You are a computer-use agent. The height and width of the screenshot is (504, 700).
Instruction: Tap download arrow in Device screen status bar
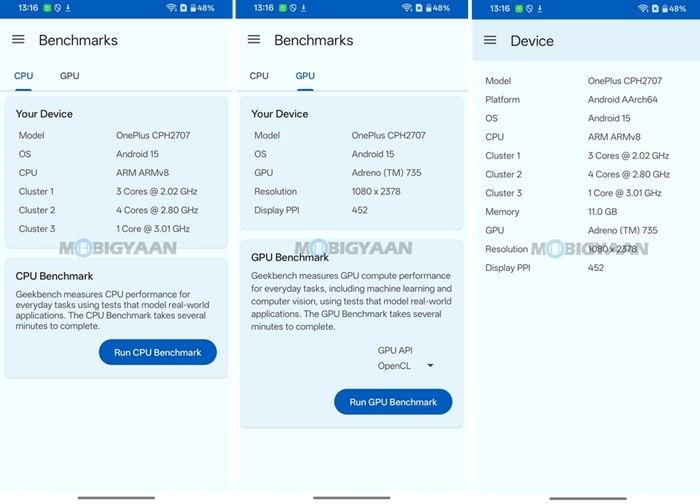coord(540,8)
